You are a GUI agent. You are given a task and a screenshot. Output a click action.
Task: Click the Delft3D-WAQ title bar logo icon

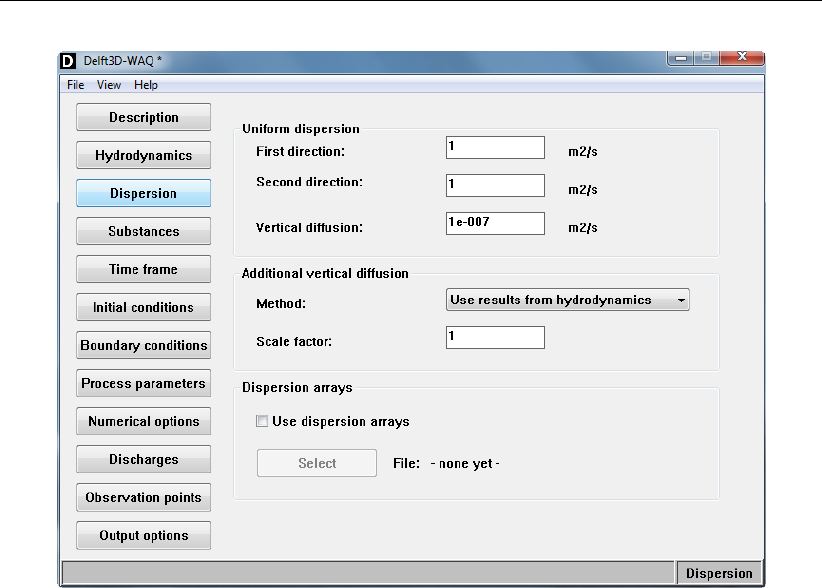[x=68, y=61]
